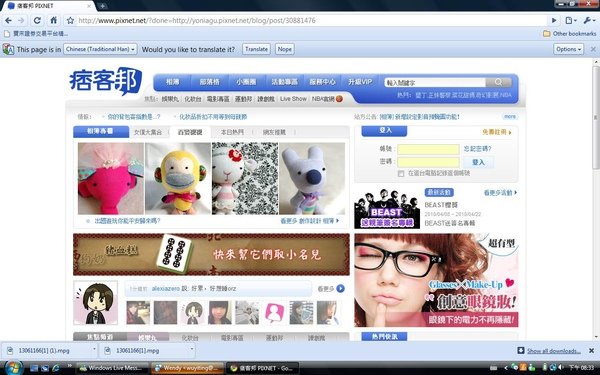Expand the first 13061166 mpg download arrow
This screenshot has width=600, height=375.
tap(94, 350)
